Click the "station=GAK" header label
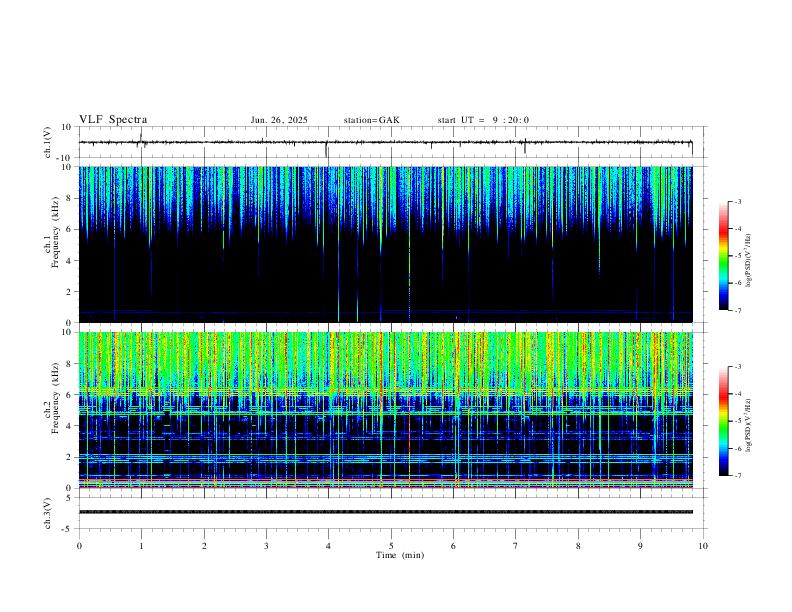The height and width of the screenshot is (612, 792). 371,120
